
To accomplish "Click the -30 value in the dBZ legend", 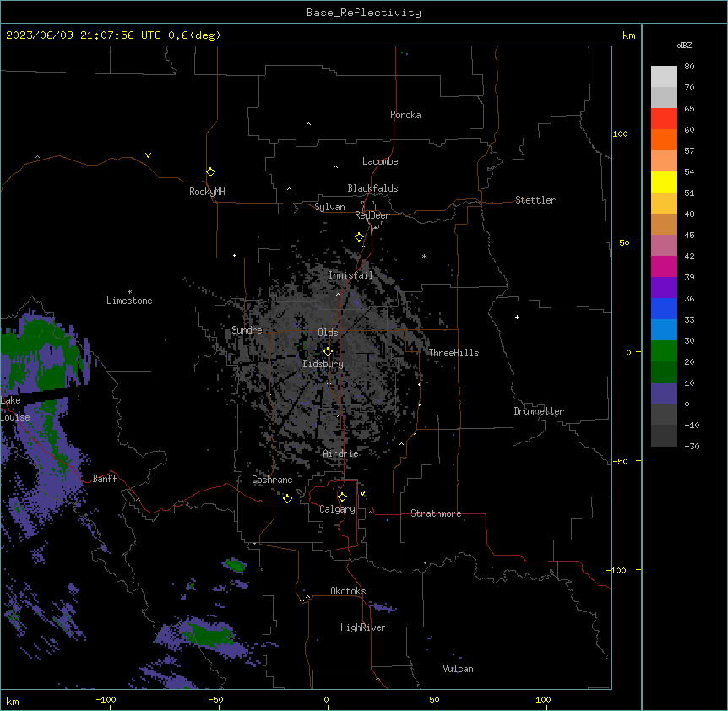I will click(692, 446).
